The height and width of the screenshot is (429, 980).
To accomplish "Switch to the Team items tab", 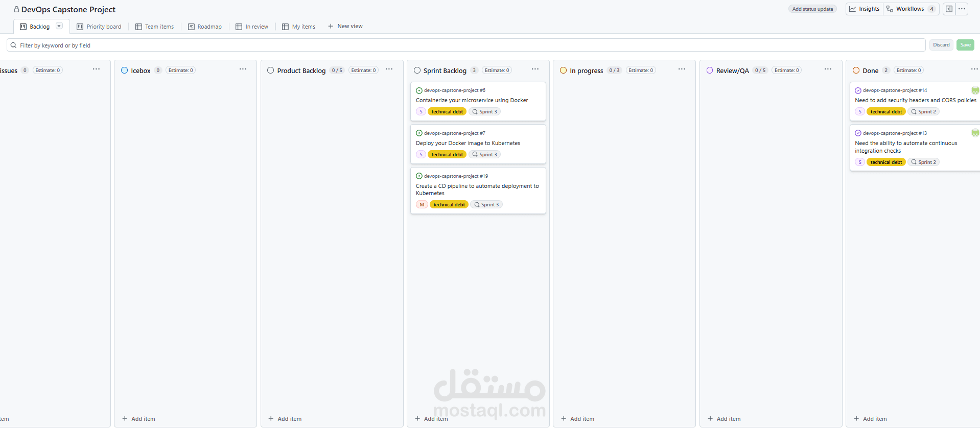I will tap(154, 27).
